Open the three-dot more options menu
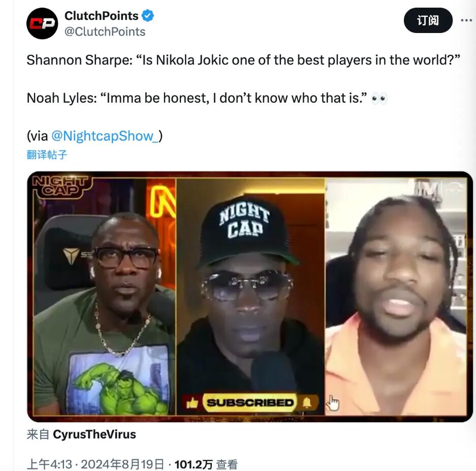The width and height of the screenshot is (476, 471). coord(466,20)
